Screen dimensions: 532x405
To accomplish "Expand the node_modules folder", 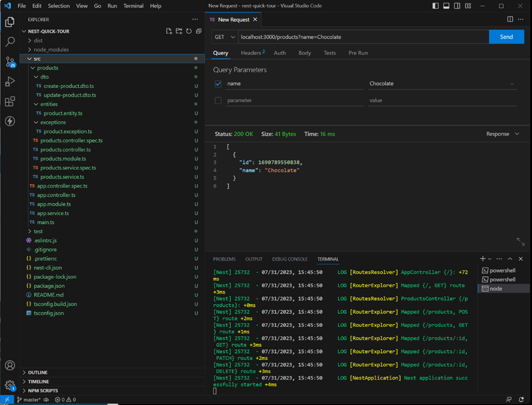I will (29, 50).
